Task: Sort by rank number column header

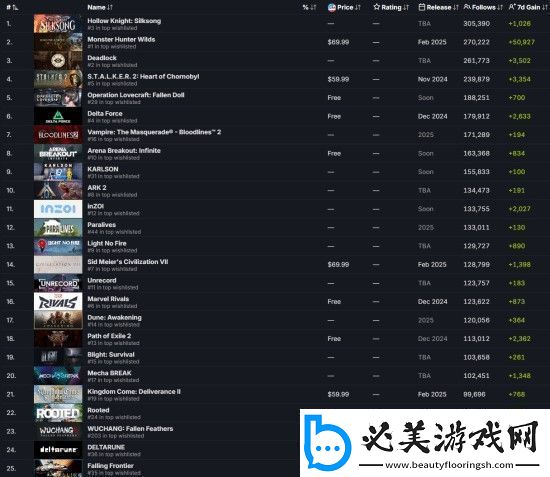Action: click(x=12, y=7)
